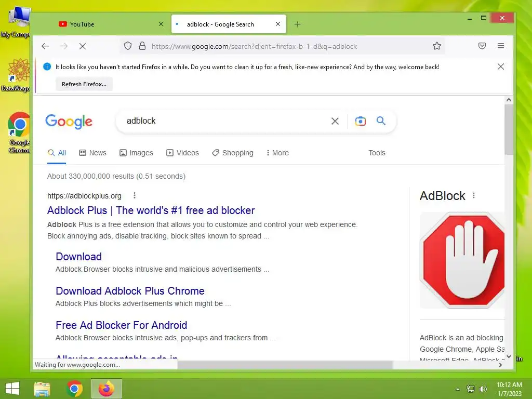Switch to Videos results

182,153
